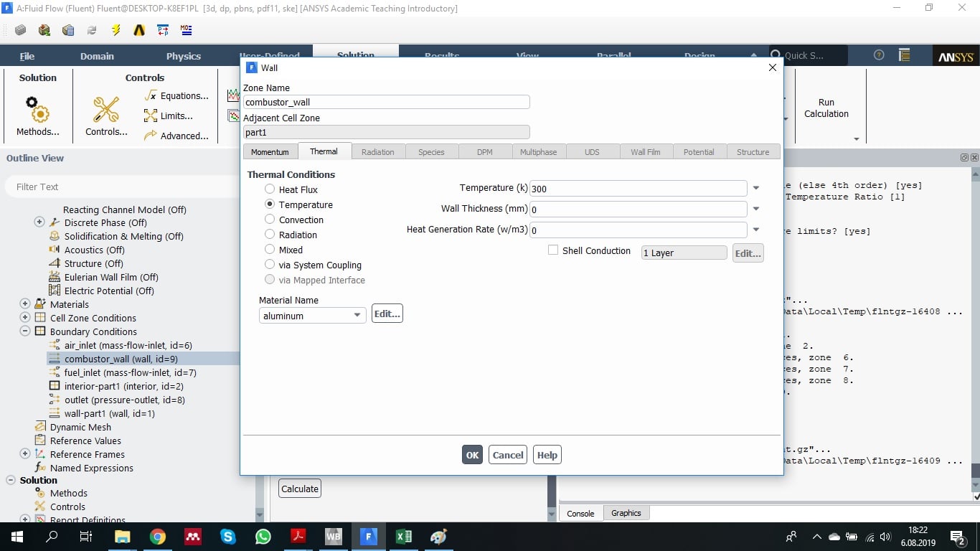This screenshot has width=980, height=551.
Task: Collapse the Boundary Conditions tree node
Action: [25, 331]
